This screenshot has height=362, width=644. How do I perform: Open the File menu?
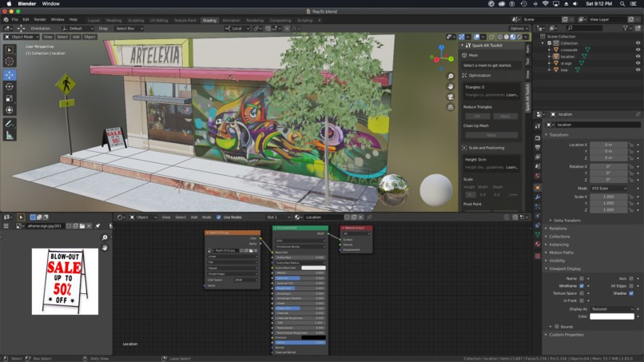coord(15,20)
